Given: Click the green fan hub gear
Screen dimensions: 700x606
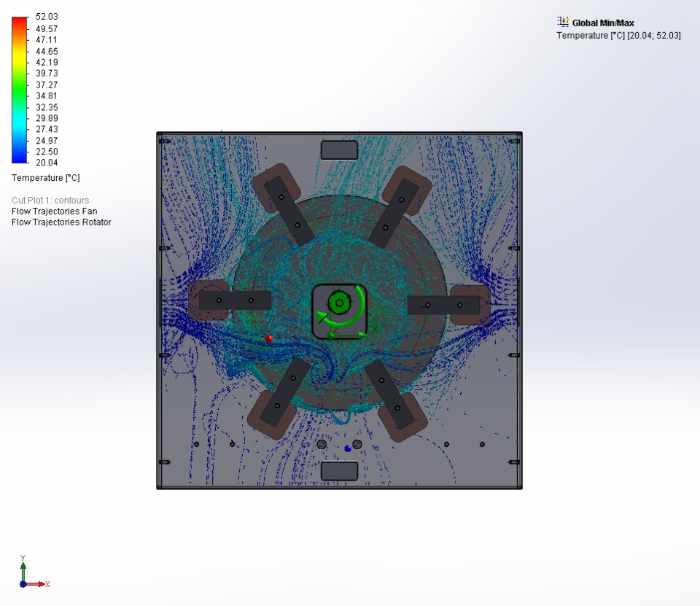Looking at the screenshot, I should click(339, 303).
